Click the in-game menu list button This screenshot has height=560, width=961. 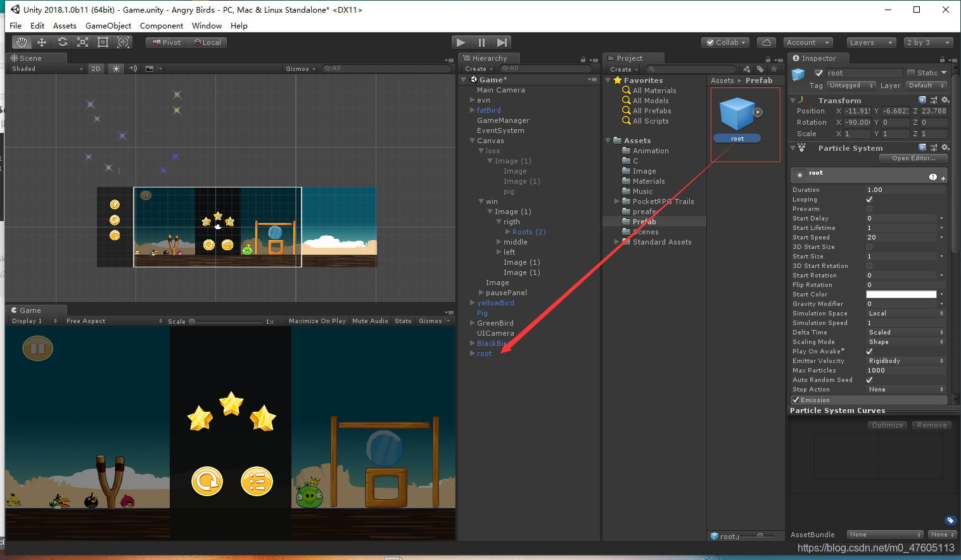click(257, 481)
